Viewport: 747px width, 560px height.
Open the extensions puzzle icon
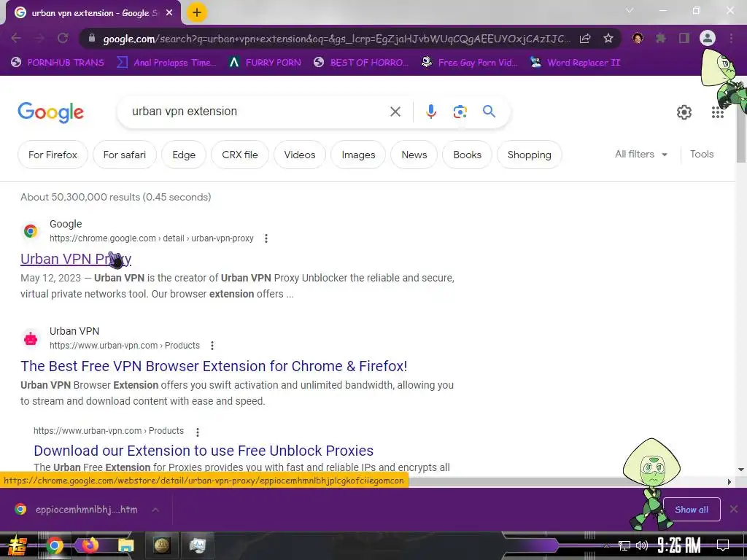pyautogui.click(x=660, y=38)
